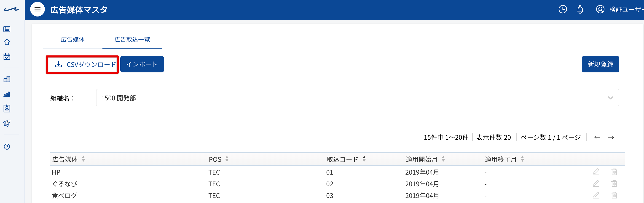
Task: Edit the 食べログ row with pencil icon
Action: coord(596,195)
